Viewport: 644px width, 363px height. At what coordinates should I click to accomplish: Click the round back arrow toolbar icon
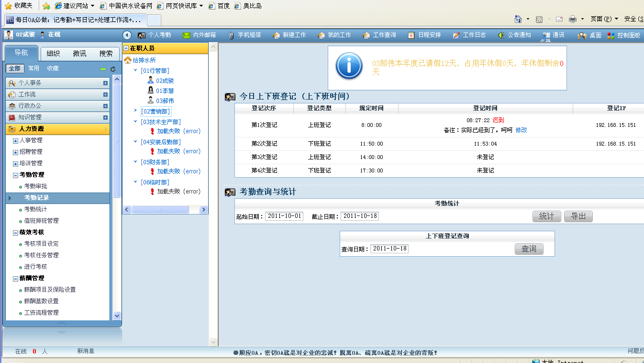pos(127,35)
